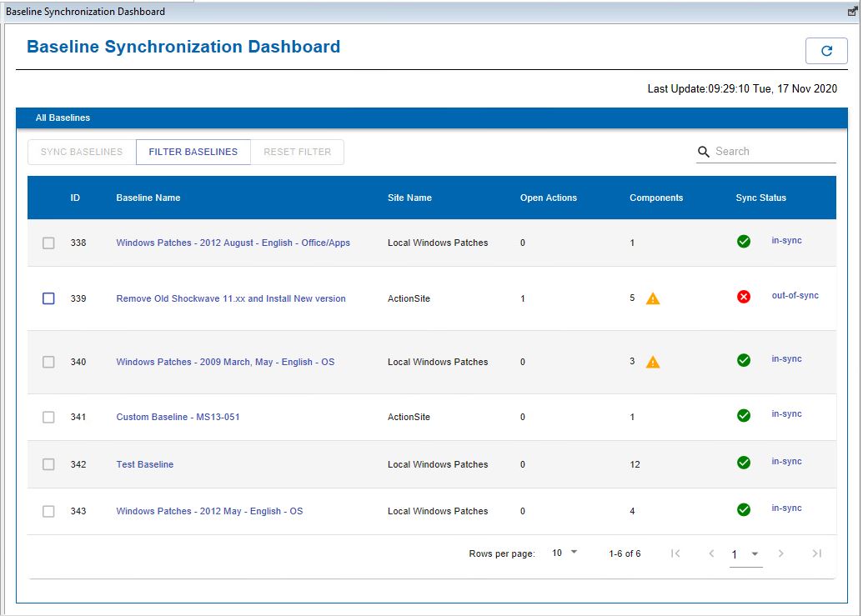This screenshot has width=863, height=616.
Task: Click the search magnifier icon
Action: [704, 152]
